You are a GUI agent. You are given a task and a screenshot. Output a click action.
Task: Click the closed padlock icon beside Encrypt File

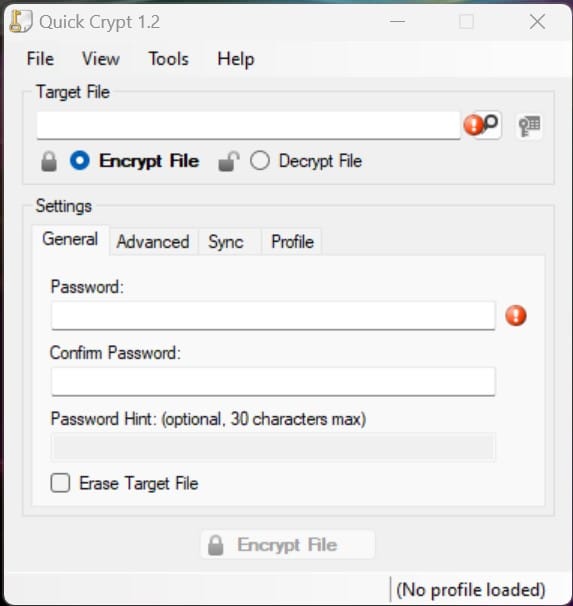49,161
